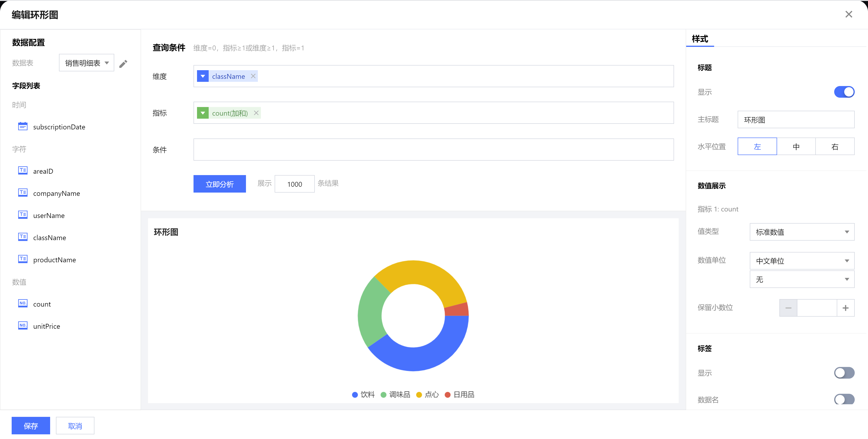This screenshot has height=439, width=868.
Task: Open the blue arrow on className tag
Action: click(203, 76)
